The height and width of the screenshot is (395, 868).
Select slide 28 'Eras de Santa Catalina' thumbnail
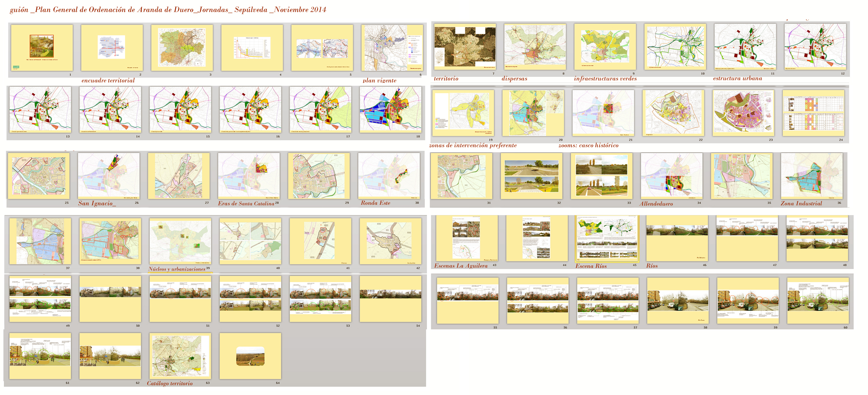tap(249, 176)
